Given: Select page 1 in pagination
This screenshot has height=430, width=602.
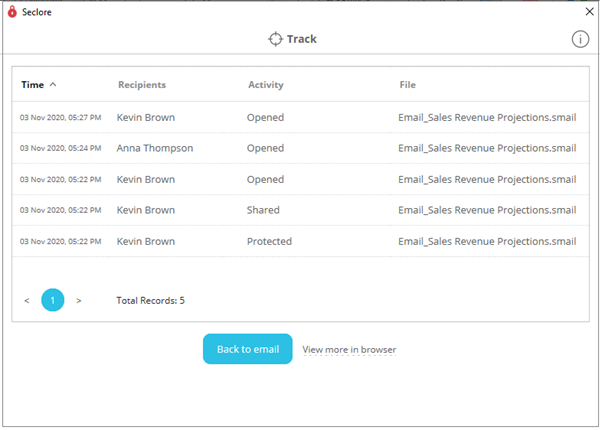Looking at the screenshot, I should tap(53, 300).
